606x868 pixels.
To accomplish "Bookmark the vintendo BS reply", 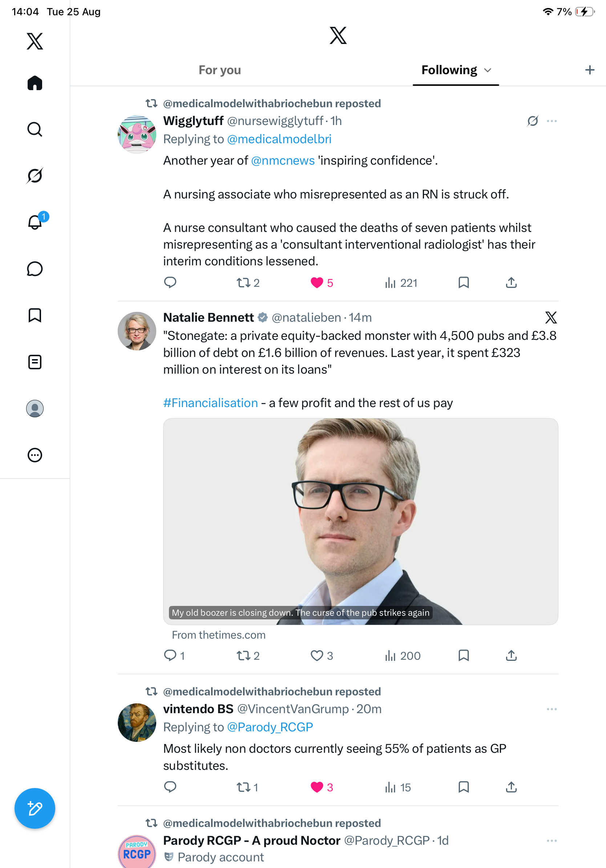I will click(464, 787).
